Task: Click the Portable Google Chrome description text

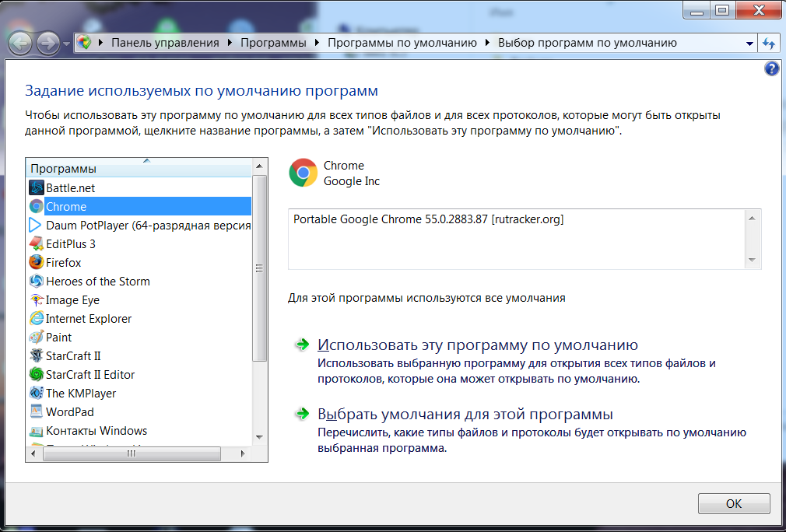Action: click(x=429, y=219)
